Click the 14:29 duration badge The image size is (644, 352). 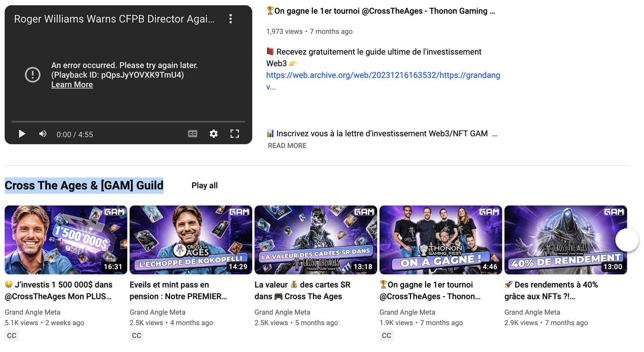(238, 267)
